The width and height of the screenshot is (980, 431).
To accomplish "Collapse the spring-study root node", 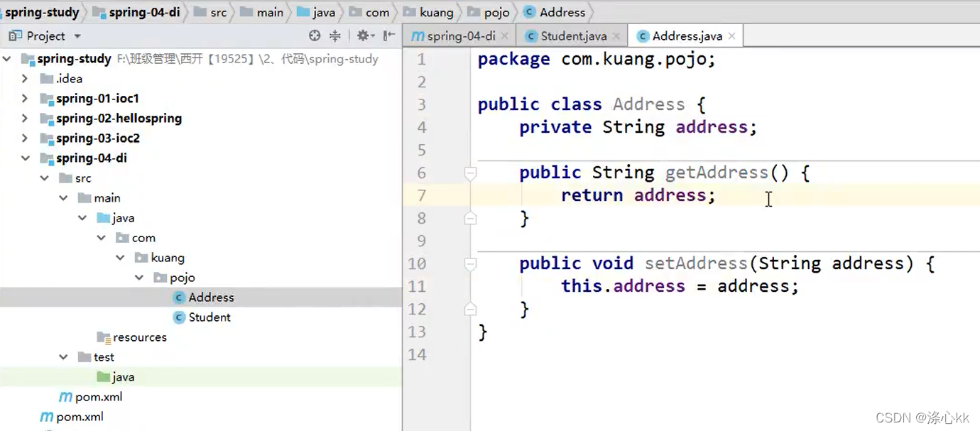I will (7, 59).
